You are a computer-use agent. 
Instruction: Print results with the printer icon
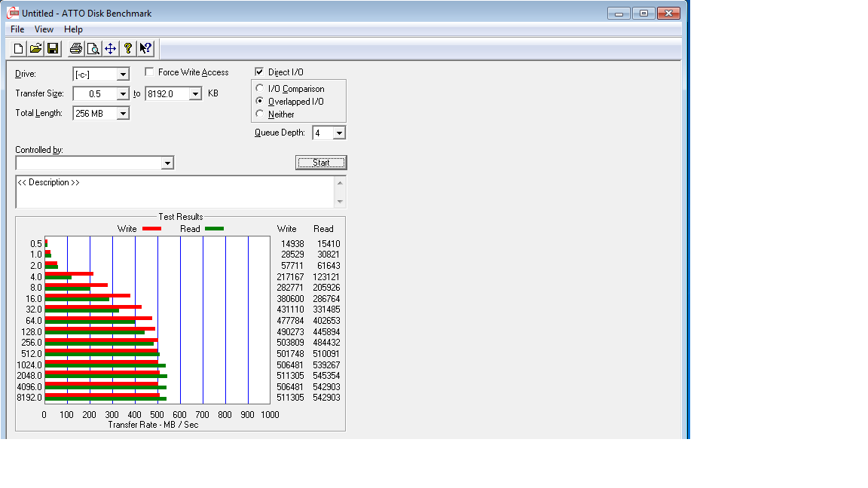[76, 49]
